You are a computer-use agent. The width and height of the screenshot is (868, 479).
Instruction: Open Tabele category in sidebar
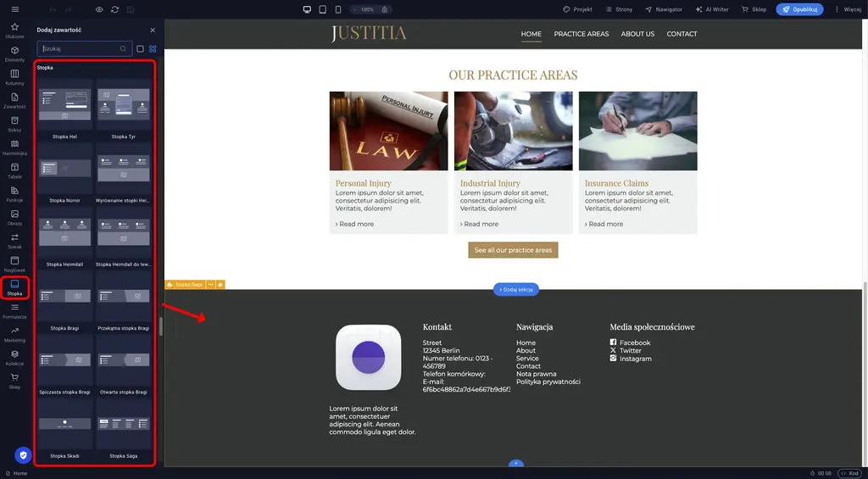pyautogui.click(x=14, y=170)
